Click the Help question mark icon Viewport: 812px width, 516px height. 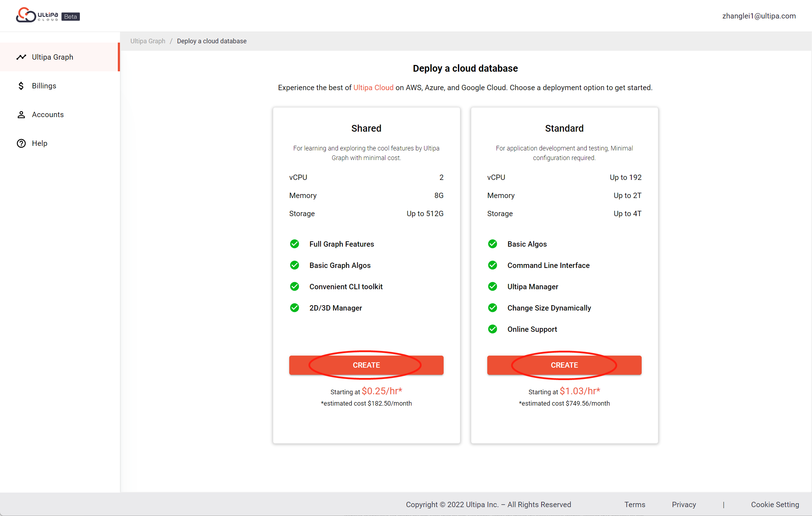[x=21, y=143]
